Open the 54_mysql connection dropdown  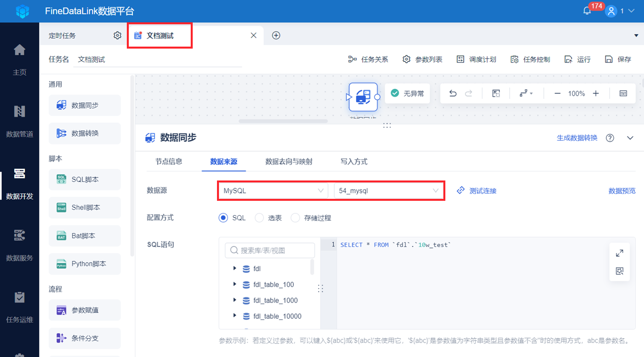(388, 190)
